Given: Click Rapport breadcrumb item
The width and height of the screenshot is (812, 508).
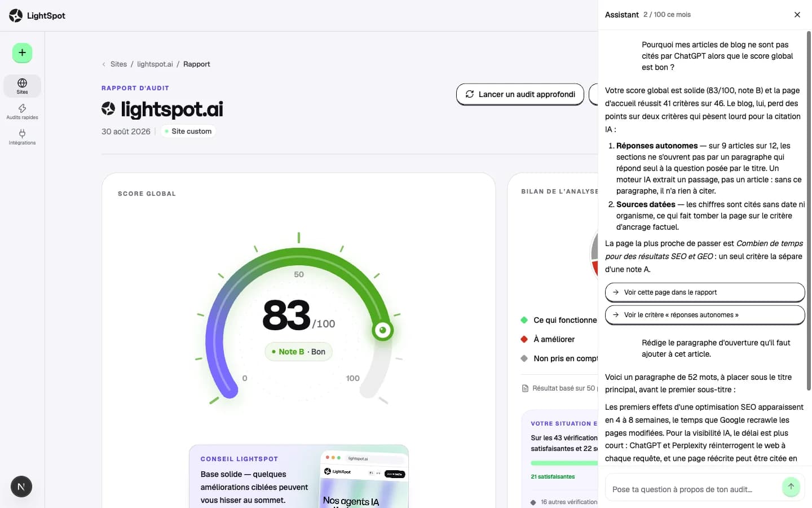Looking at the screenshot, I should (197, 64).
